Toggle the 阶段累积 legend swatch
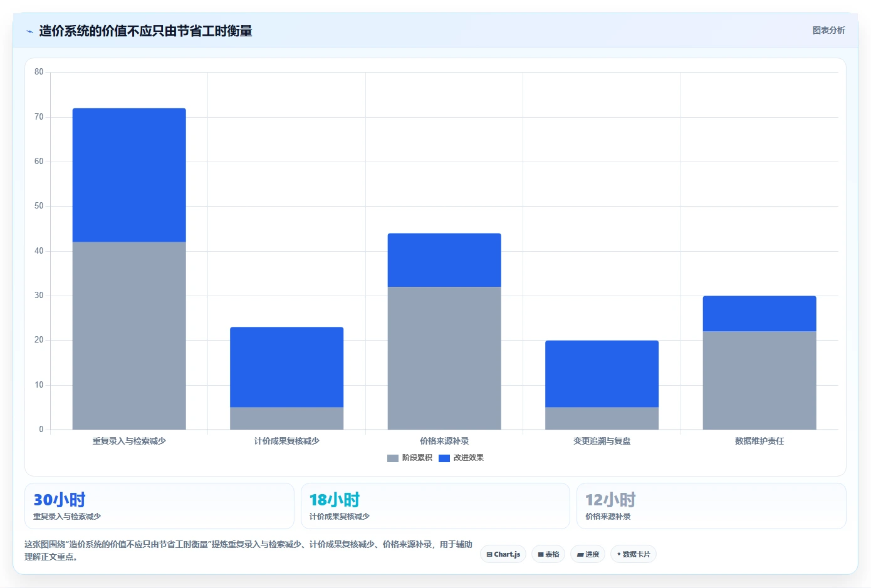 [x=393, y=458]
